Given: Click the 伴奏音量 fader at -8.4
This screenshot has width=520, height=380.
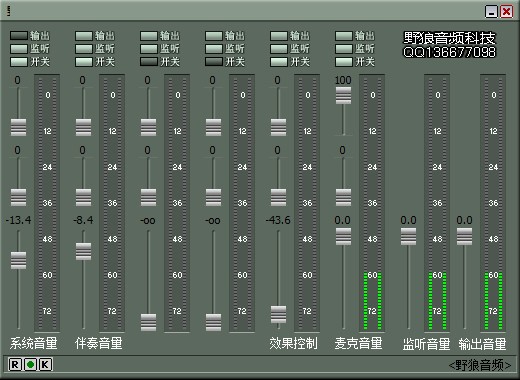Looking at the screenshot, I should coord(83,251).
